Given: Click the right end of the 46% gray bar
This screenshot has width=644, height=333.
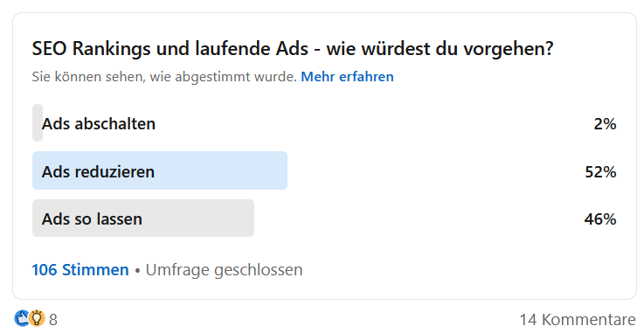Looking at the screenshot, I should [x=250, y=218].
